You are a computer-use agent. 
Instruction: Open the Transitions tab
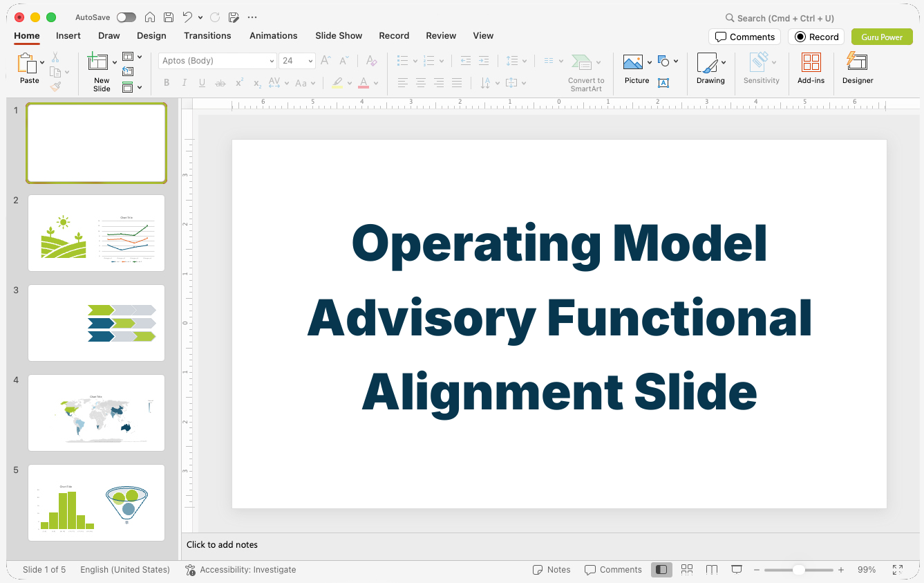click(x=207, y=36)
